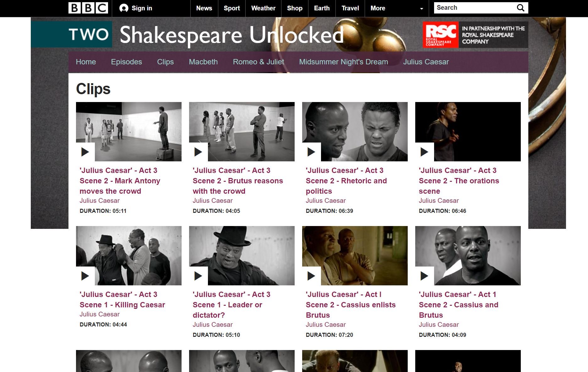Open 'Leader or dictator?' title link
Image resolution: width=588 pixels, height=372 pixels.
231,305
